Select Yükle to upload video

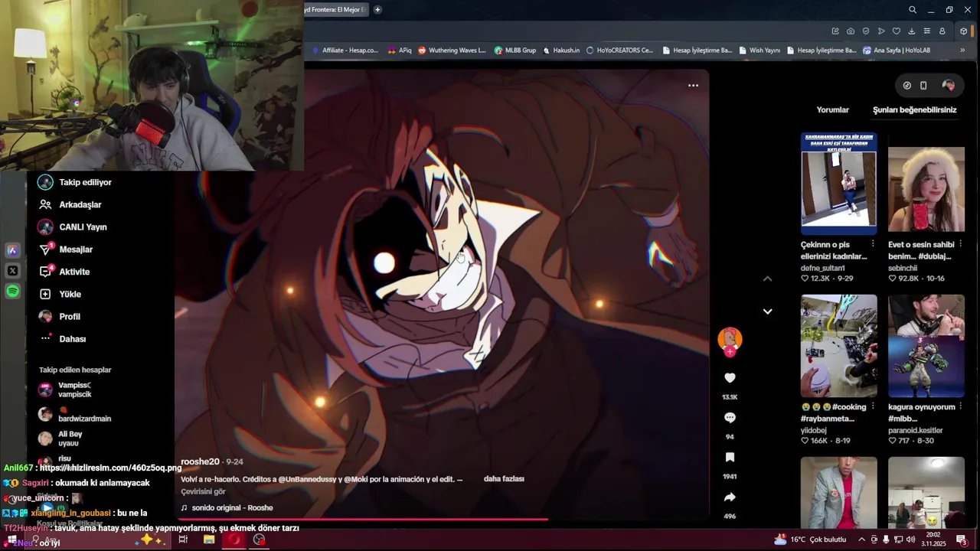[x=60, y=294]
